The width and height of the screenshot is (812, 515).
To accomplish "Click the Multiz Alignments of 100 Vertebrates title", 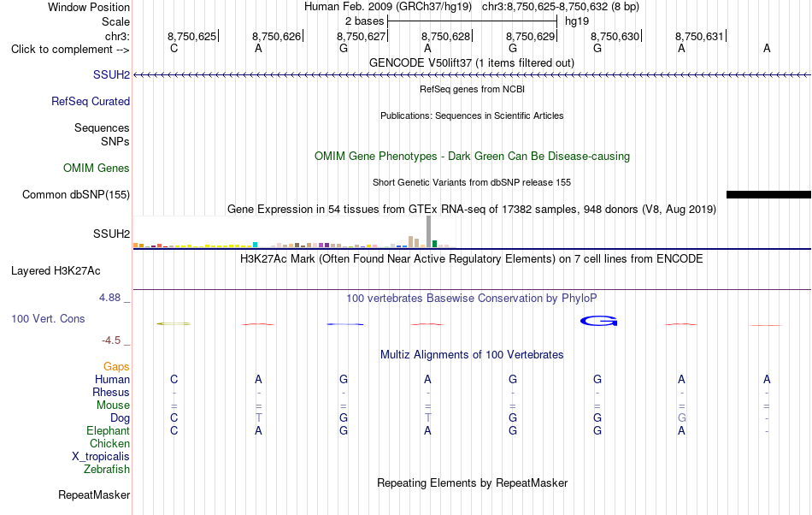I will 472,354.
